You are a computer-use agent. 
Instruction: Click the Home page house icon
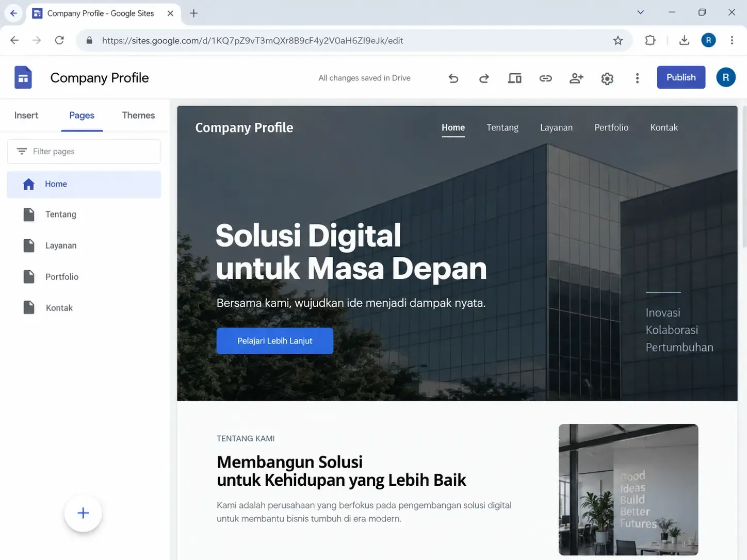click(29, 184)
